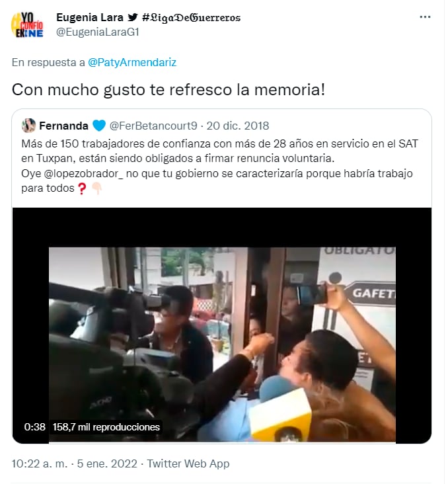Click the 0:38 video duration badge
This screenshot has height=484, width=448.
[x=34, y=427]
